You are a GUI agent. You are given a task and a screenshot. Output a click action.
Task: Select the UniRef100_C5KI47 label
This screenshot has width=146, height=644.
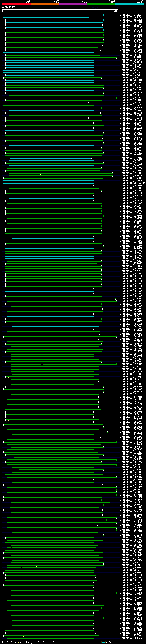point(131,344)
